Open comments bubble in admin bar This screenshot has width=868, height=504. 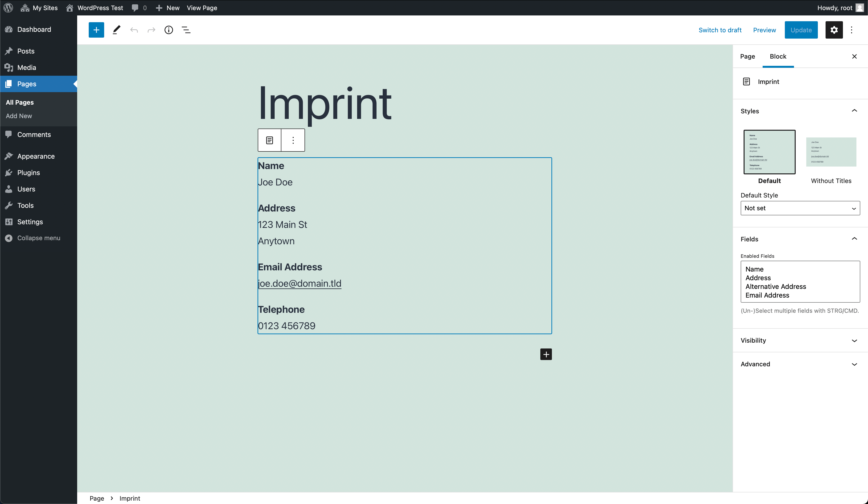coord(139,7)
